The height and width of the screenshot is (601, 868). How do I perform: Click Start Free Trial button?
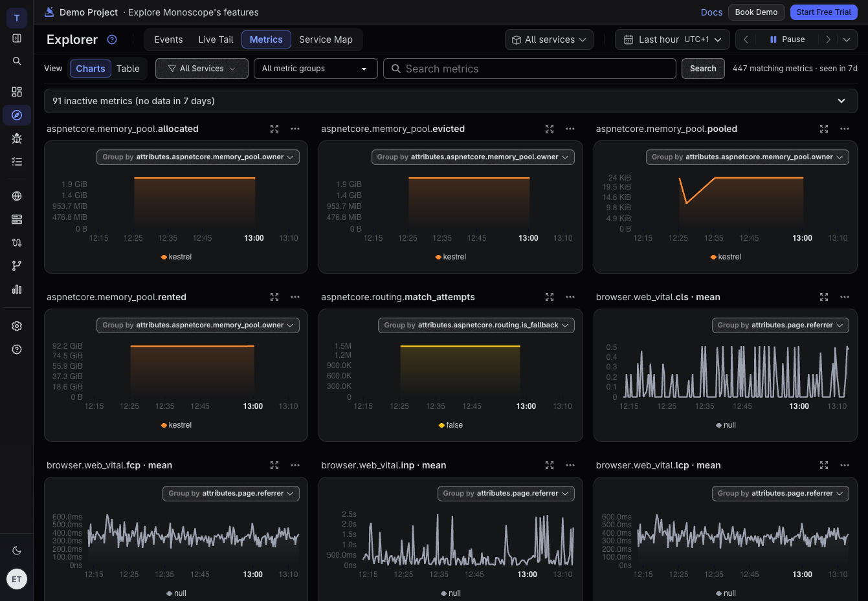coord(823,12)
